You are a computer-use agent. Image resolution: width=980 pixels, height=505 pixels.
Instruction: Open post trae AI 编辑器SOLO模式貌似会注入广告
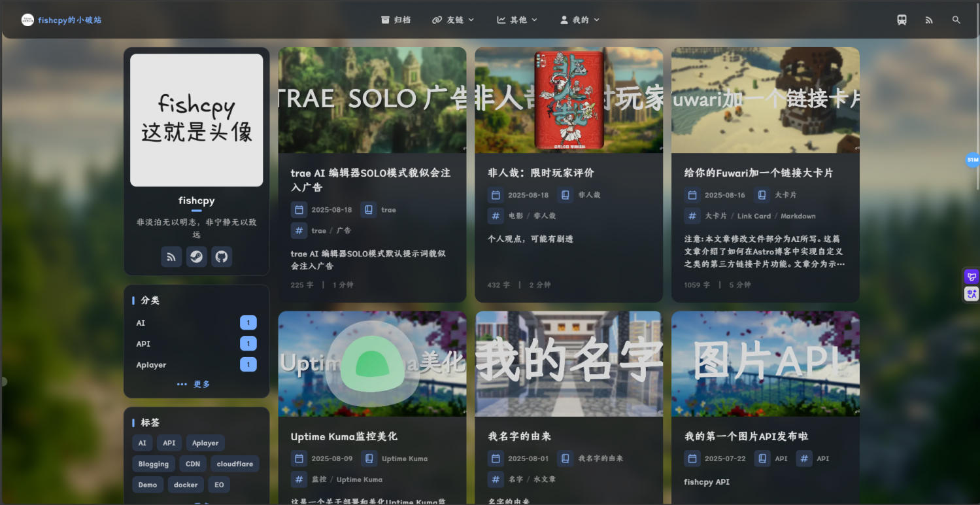click(371, 180)
